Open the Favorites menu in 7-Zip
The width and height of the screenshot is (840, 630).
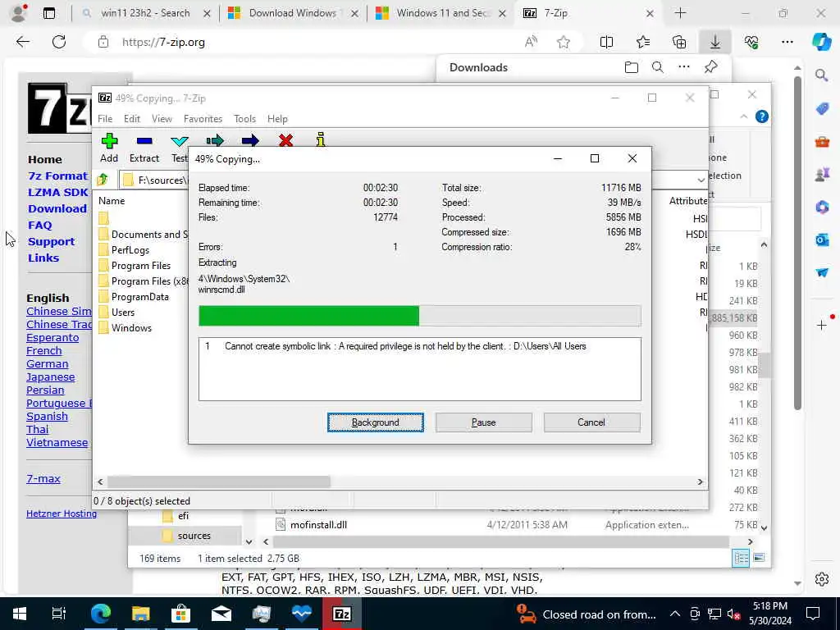203,119
